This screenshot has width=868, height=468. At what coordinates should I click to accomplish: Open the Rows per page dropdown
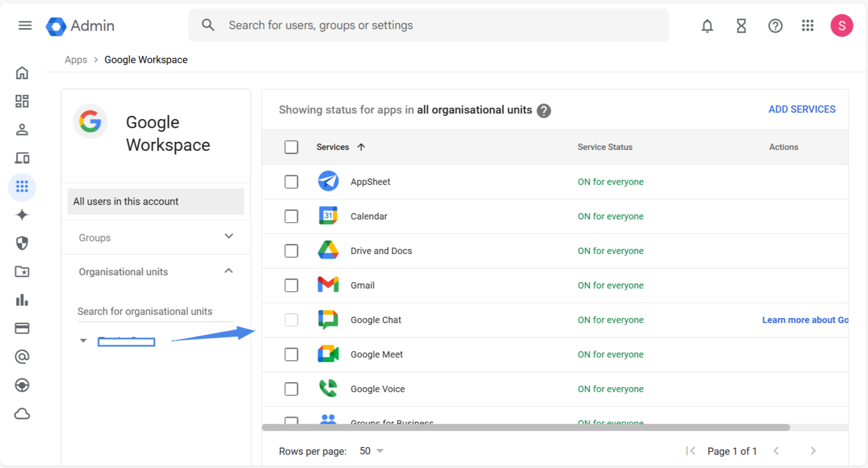click(x=372, y=451)
